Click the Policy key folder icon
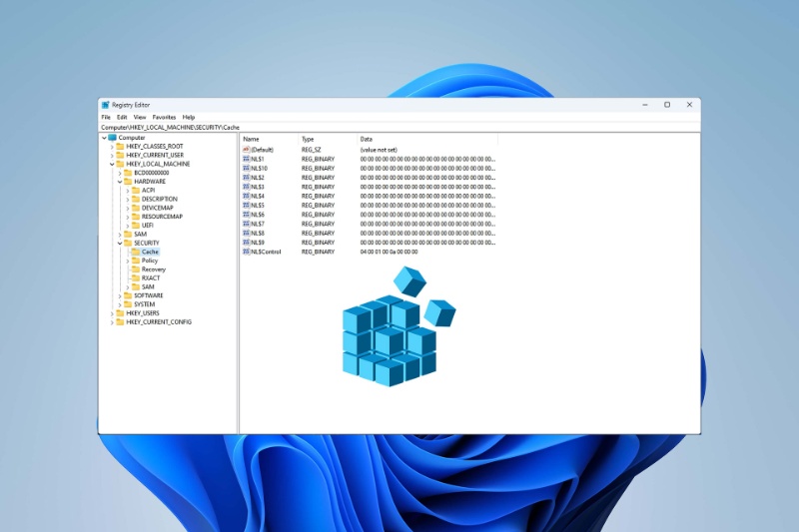The image size is (799, 532). coord(135,261)
